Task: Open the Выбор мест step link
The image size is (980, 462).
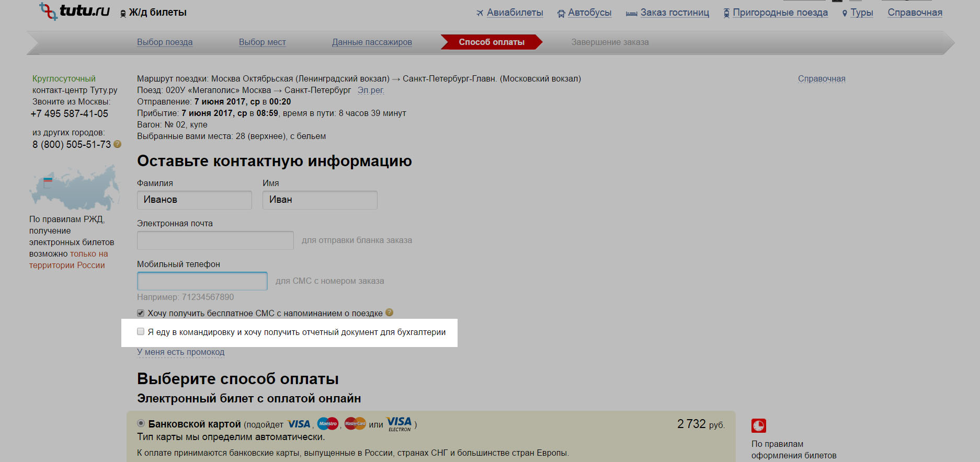Action: (x=262, y=42)
